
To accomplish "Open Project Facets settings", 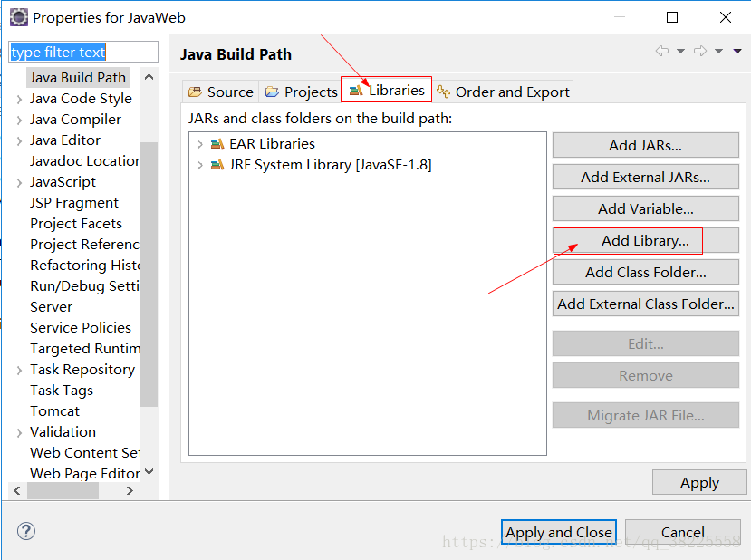I will coord(76,224).
